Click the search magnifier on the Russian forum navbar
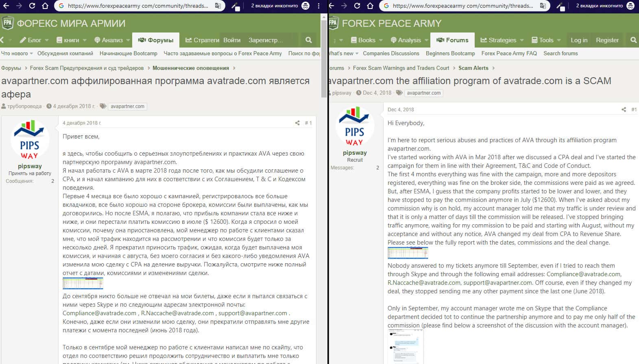The width and height of the screenshot is (639, 364). coord(309,40)
